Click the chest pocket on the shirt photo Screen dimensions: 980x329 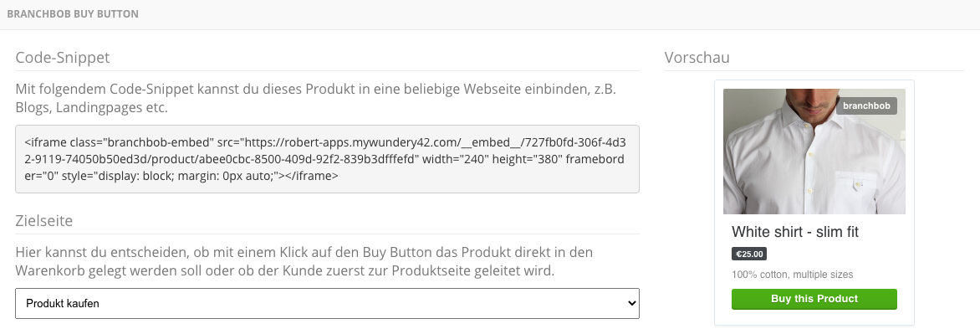[861, 184]
